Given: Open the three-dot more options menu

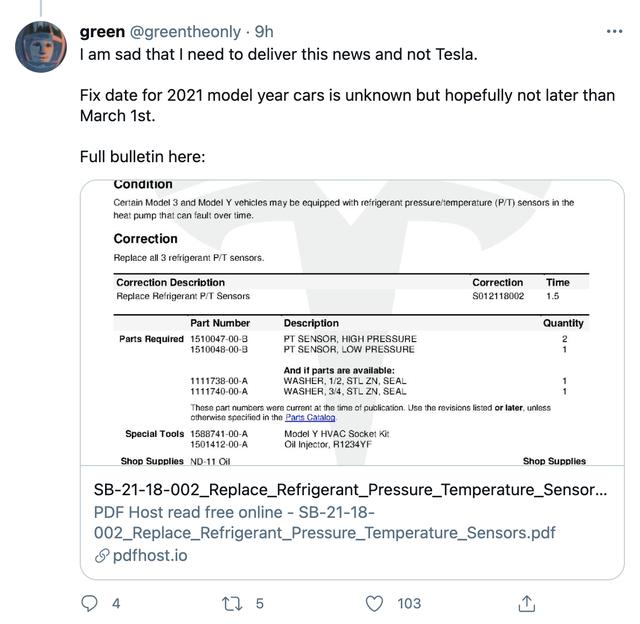Looking at the screenshot, I should coord(614,31).
